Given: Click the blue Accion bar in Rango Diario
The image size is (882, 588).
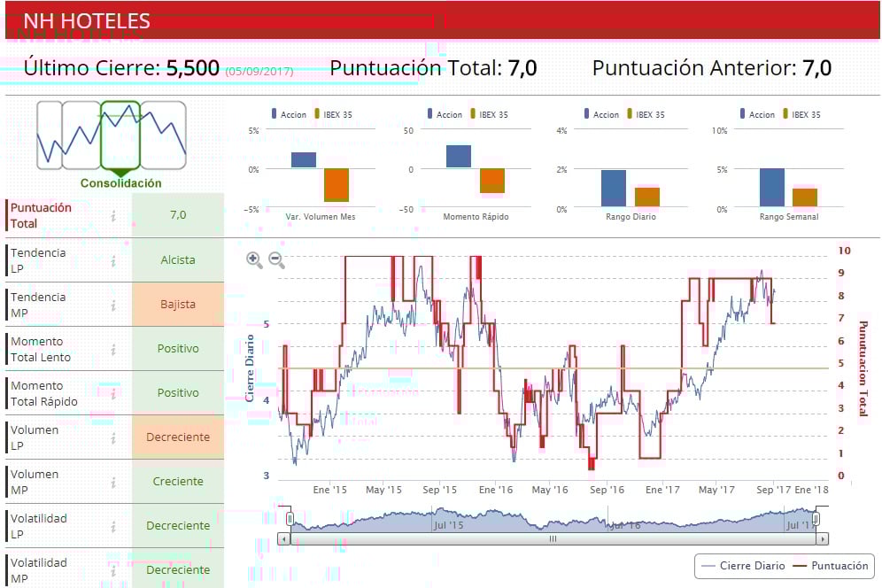Looking at the screenshot, I should point(614,188).
